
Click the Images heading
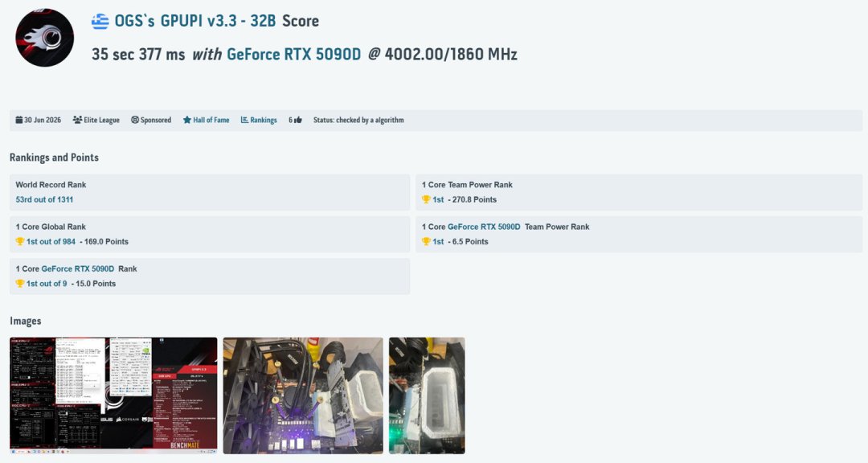click(26, 322)
